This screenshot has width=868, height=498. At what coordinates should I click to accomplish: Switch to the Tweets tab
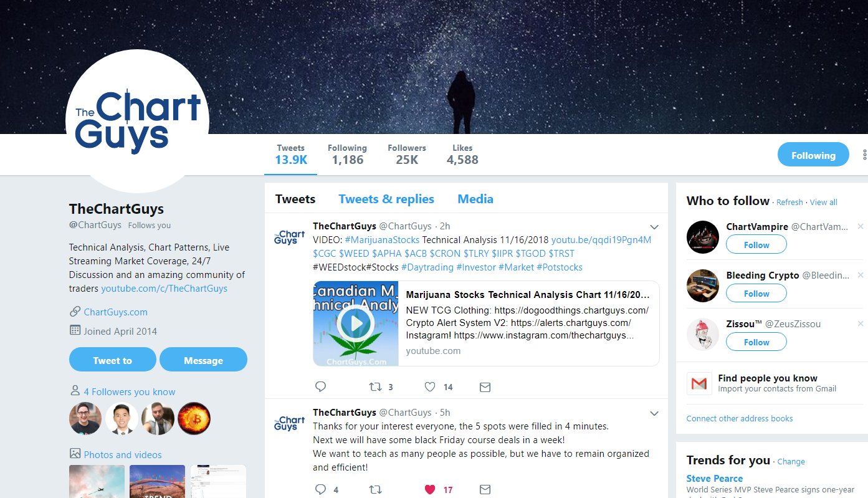pos(295,199)
